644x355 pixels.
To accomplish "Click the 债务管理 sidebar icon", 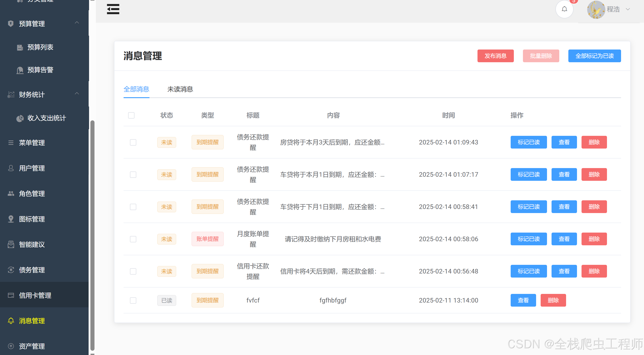I will 11,270.
